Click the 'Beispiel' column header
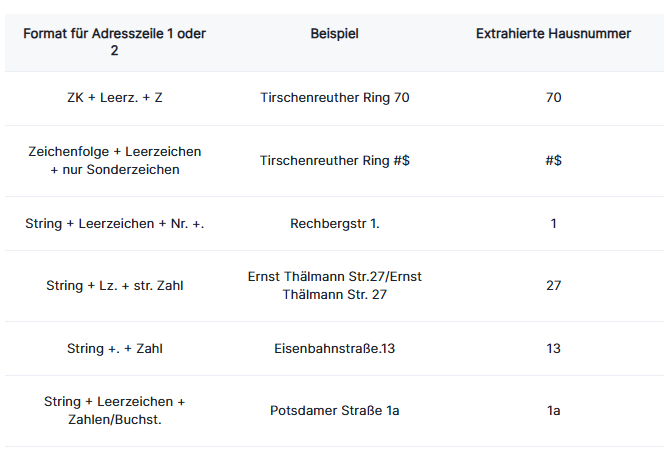 [334, 33]
